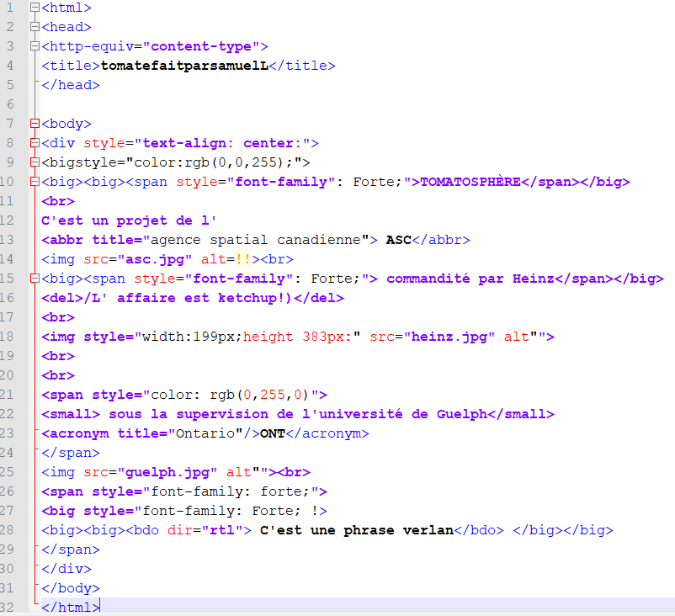Viewport: 675px width, 616px height.
Task: Click the text "C'est une phrase verlan"
Action: [x=357, y=530]
